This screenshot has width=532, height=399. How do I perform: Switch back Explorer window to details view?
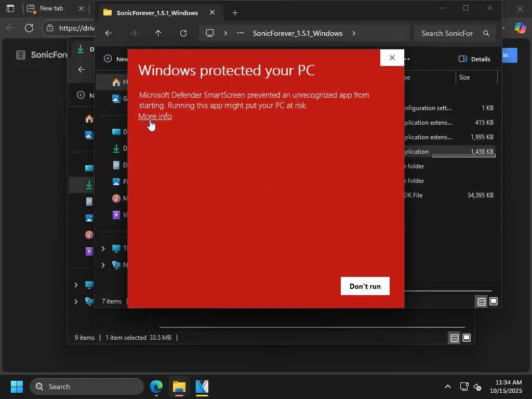point(454,338)
